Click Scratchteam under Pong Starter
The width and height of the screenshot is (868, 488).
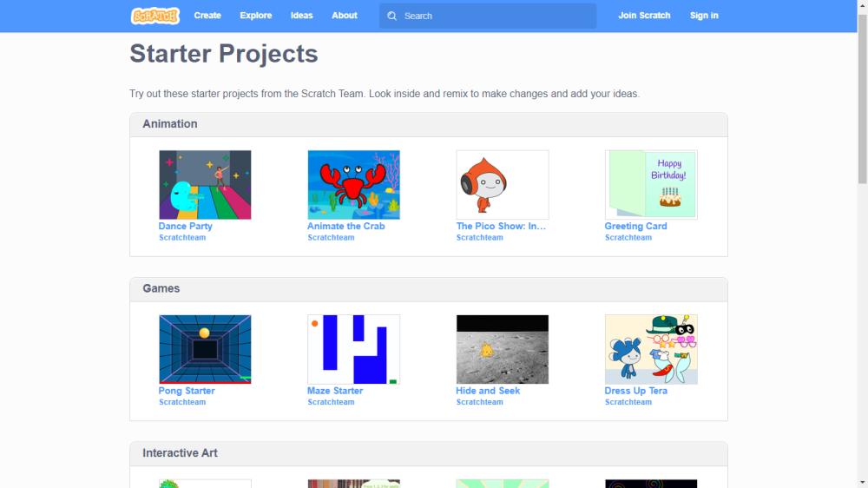(182, 401)
